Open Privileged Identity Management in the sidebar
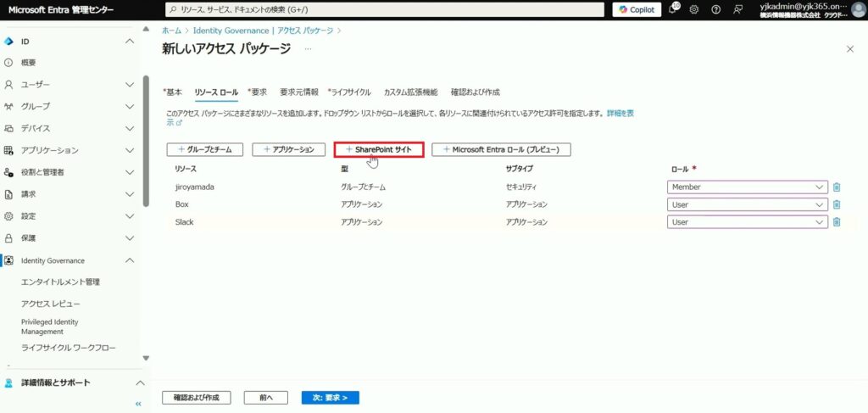This screenshot has width=868, height=413. click(x=50, y=326)
